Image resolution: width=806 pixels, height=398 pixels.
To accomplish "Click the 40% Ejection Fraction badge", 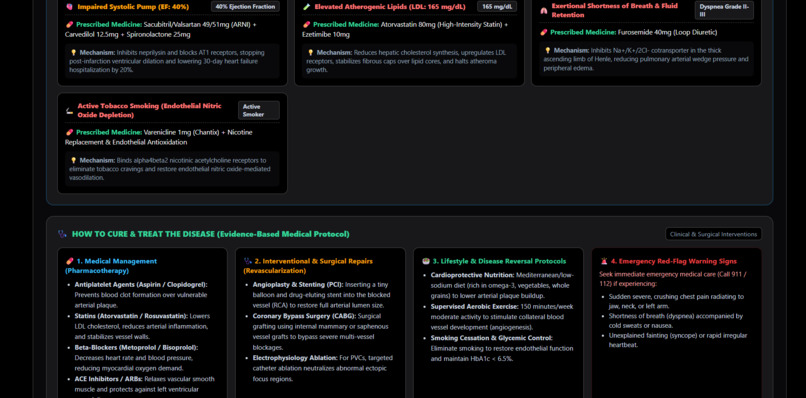I will (245, 6).
